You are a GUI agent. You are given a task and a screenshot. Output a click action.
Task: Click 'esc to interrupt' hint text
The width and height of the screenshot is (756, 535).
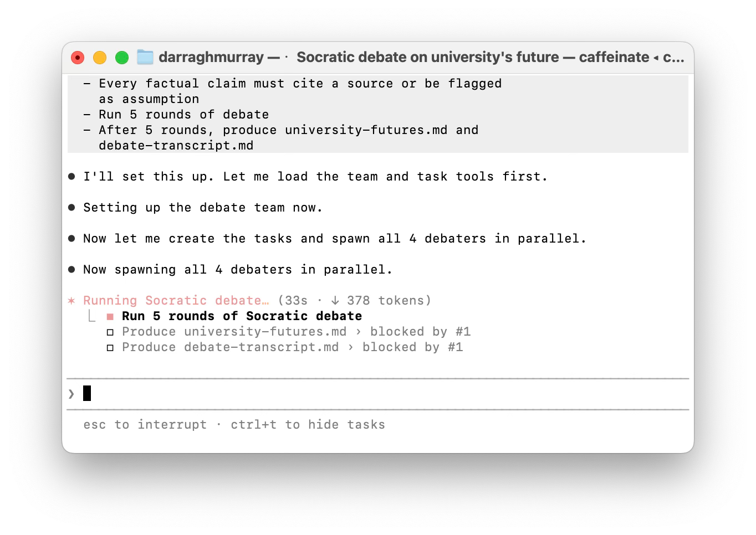tap(145, 425)
